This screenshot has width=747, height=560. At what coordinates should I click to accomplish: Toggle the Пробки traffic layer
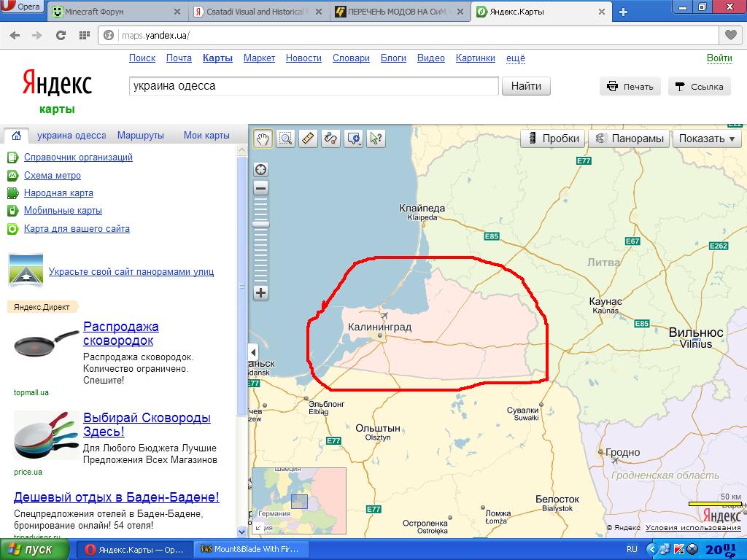(x=554, y=139)
